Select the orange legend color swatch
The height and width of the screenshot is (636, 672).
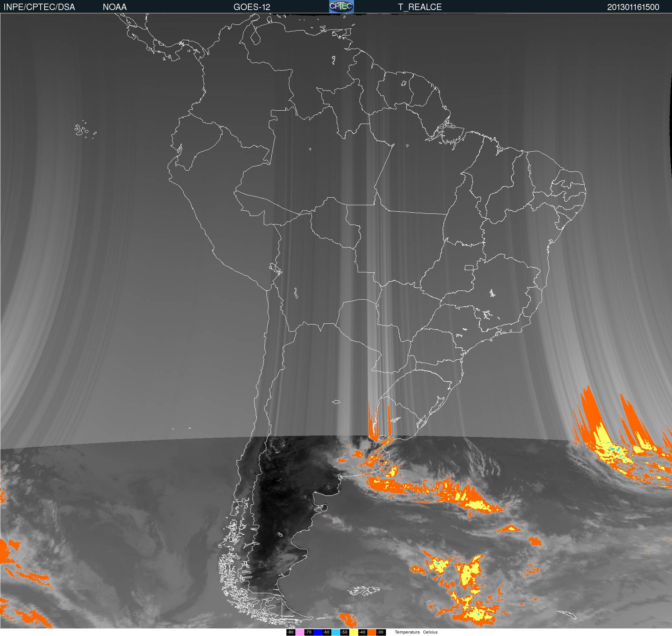372,632
